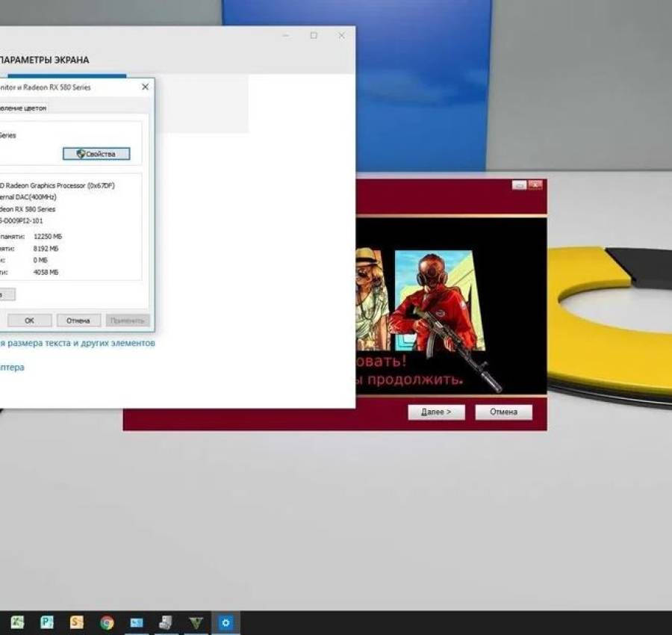Viewport: 672px width, 635px height.
Task: Click Далее to continue the installer
Action: (436, 412)
